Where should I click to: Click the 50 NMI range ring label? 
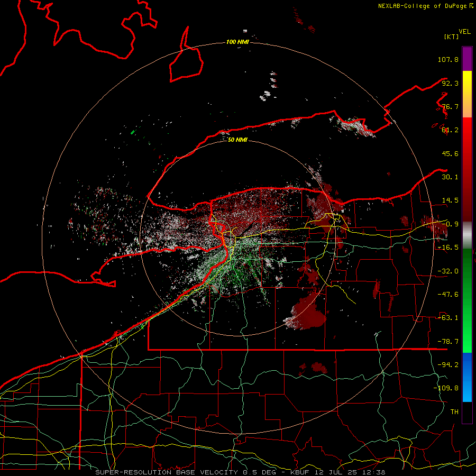pyautogui.click(x=237, y=140)
